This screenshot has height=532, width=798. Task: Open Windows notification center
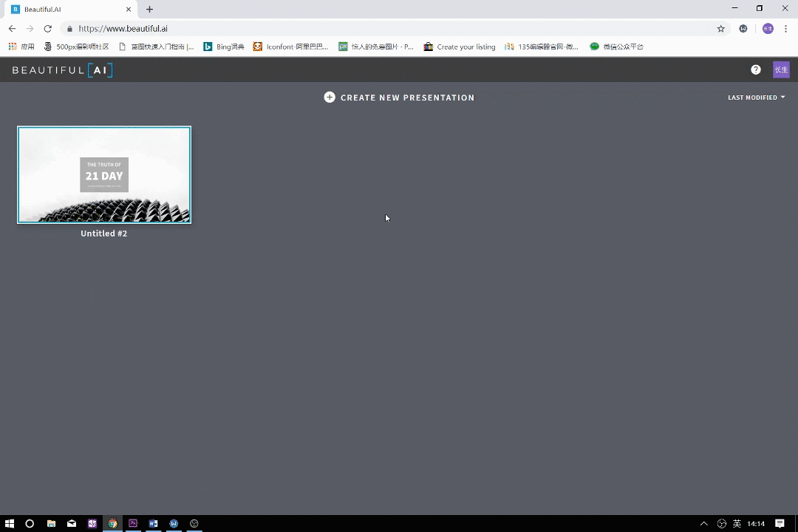coord(780,523)
